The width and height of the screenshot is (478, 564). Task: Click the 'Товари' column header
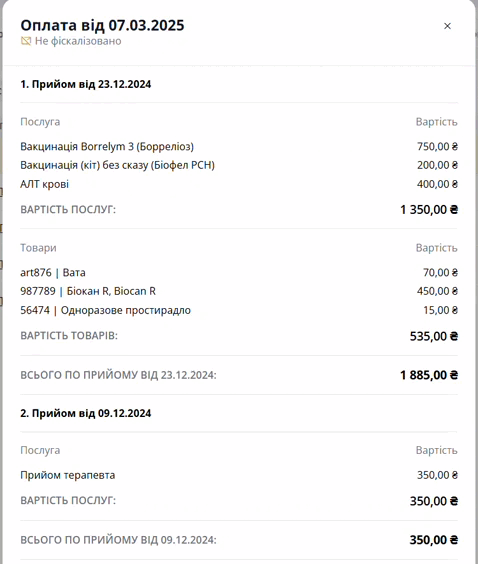38,248
